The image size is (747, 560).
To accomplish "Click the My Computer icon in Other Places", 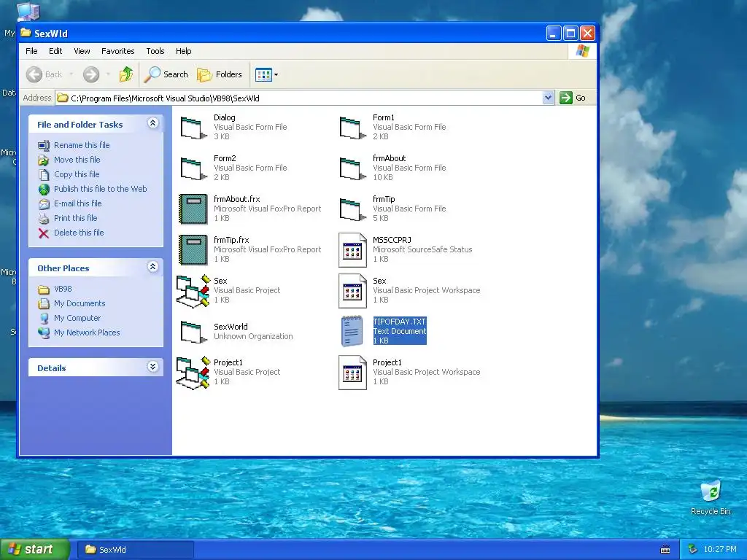I will pos(44,318).
